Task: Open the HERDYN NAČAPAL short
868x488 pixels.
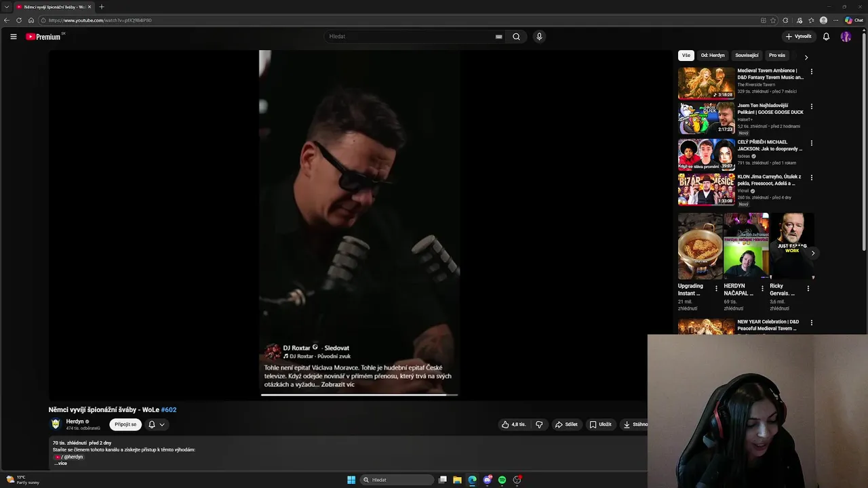Action: (746, 246)
